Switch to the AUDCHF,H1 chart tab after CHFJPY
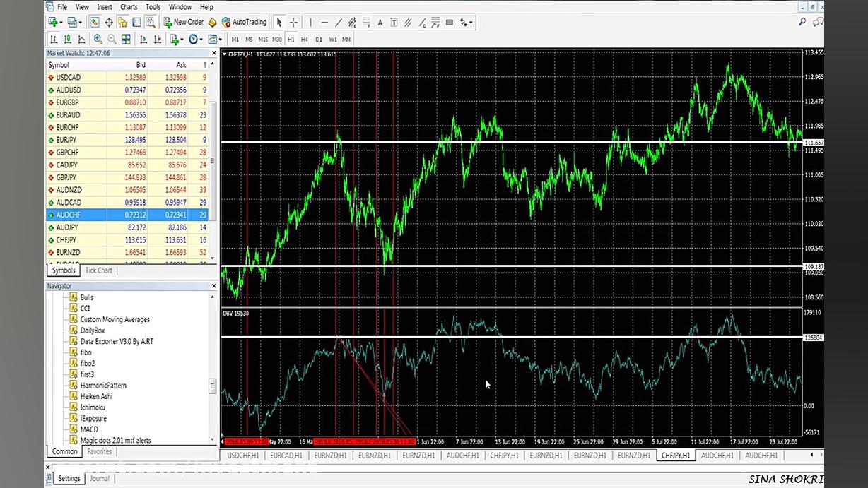The image size is (868, 488). click(x=717, y=456)
